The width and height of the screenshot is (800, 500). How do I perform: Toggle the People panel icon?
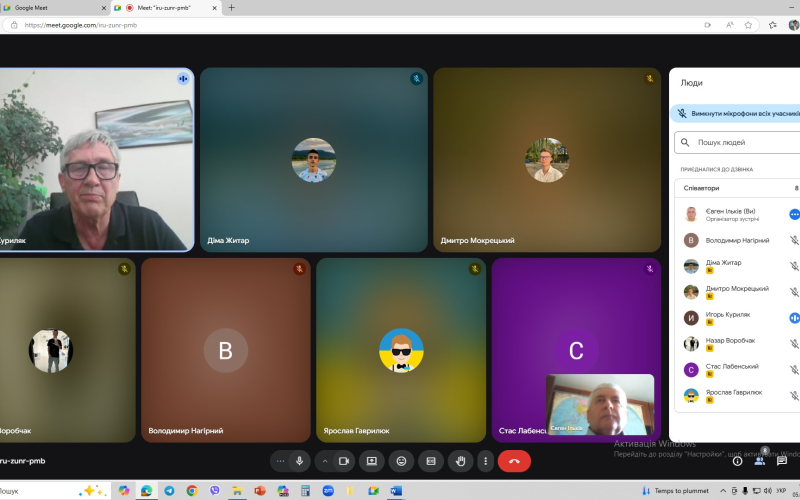760,461
